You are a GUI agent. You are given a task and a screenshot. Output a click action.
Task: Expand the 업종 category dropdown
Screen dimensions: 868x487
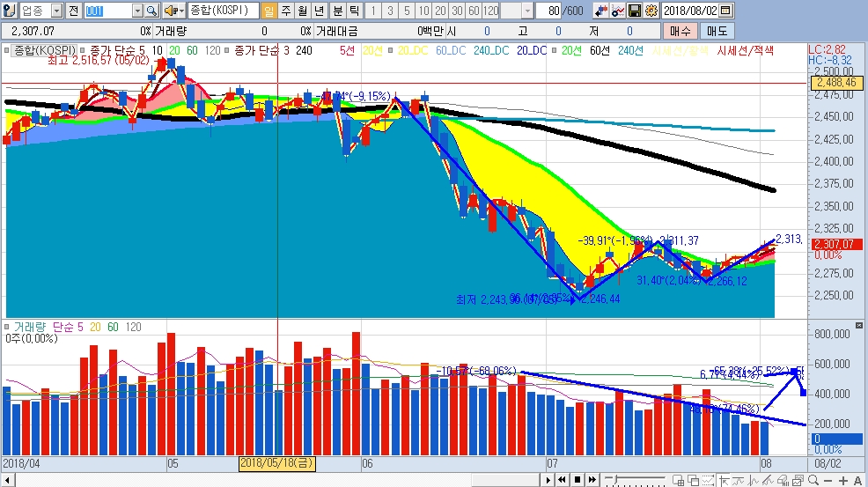[57, 11]
